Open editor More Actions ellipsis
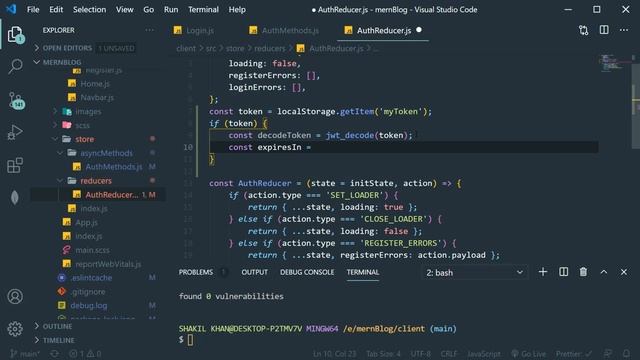The image size is (640, 360). click(x=624, y=30)
